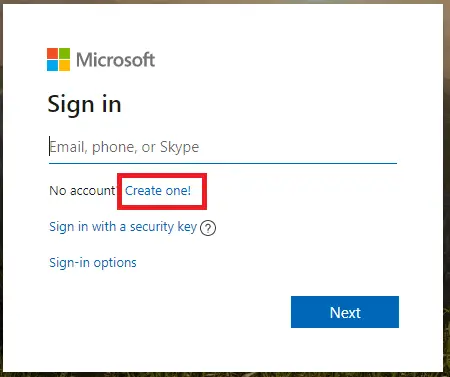Click the blue underline below email field
Screen dimensions: 450x377
[x=223, y=163]
